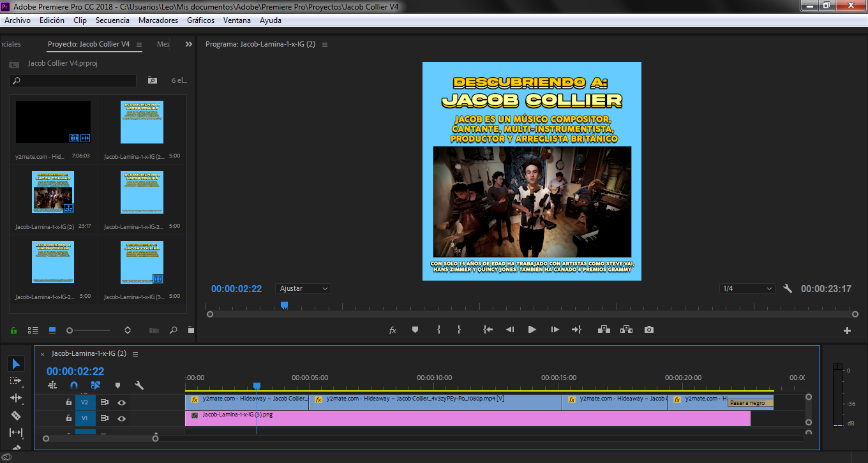
Task: Select Proyecto: Jacob Collier V4 tab
Action: coord(89,45)
